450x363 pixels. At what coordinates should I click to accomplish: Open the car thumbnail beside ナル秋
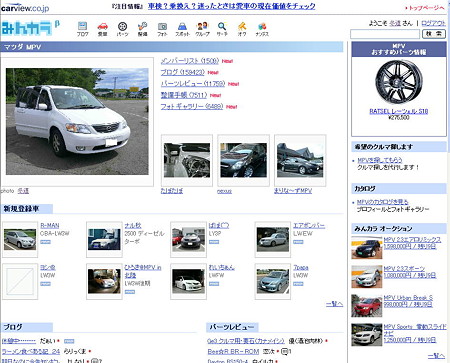[104, 239]
